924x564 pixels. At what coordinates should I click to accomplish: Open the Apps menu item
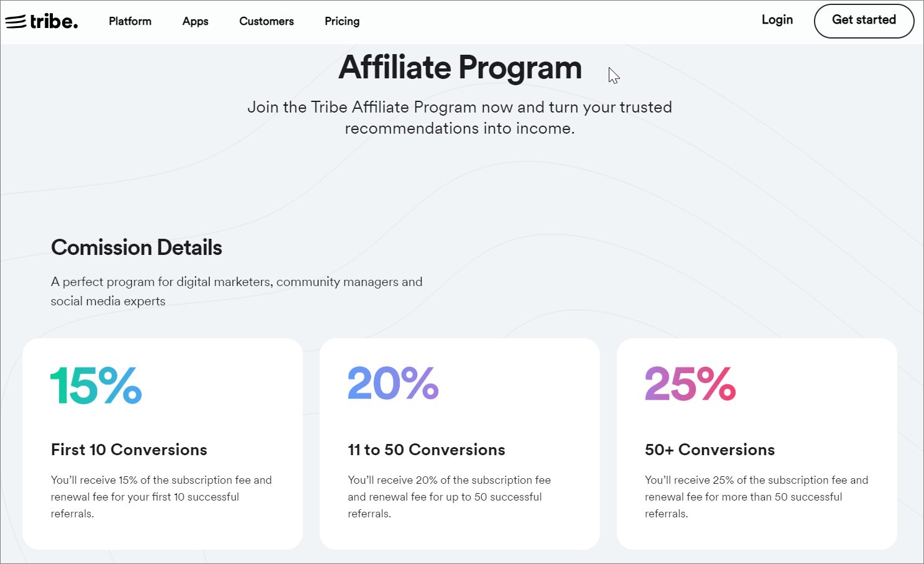coord(195,21)
